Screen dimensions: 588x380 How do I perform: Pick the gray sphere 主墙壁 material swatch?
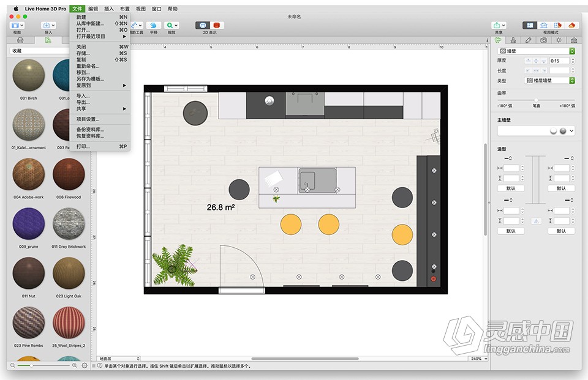(x=563, y=131)
